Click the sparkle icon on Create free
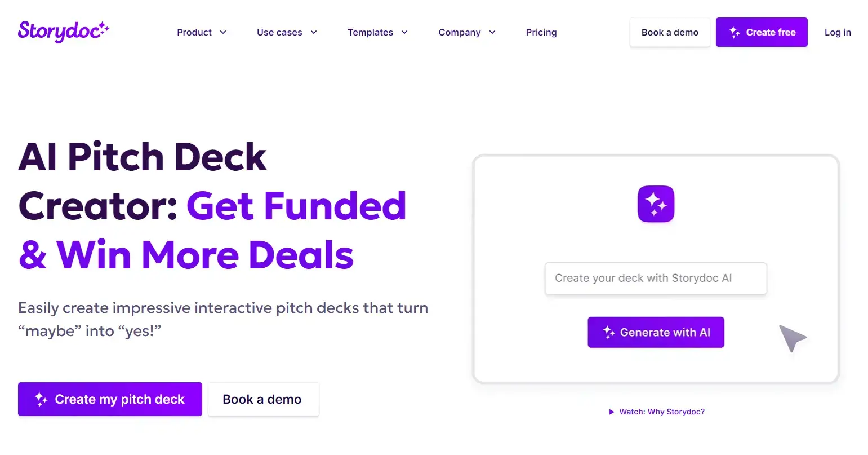Viewport: 868px width, 455px height. (735, 33)
